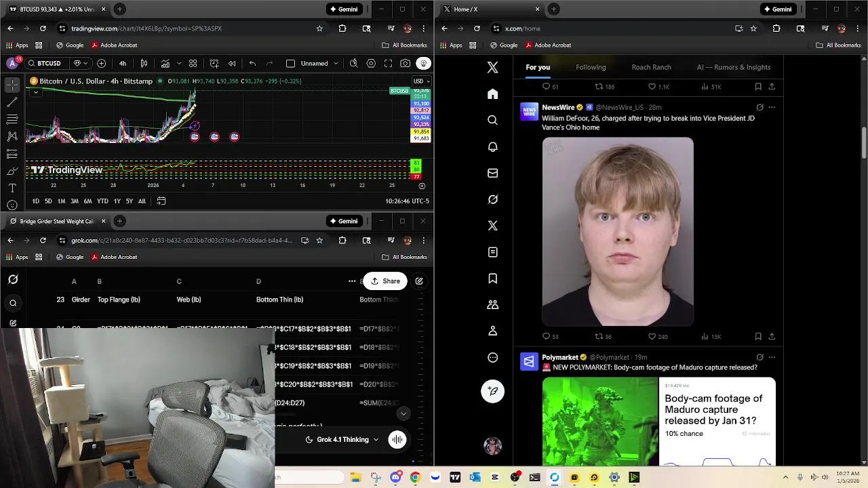The image size is (868, 488).
Task: Open X Communities from sidebar
Action: tap(493, 305)
